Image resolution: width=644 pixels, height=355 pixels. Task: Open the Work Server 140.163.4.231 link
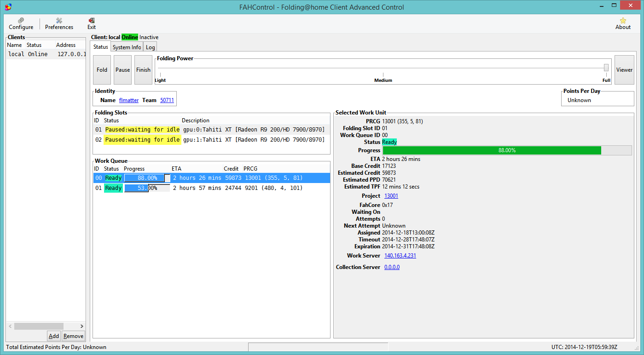[400, 256]
